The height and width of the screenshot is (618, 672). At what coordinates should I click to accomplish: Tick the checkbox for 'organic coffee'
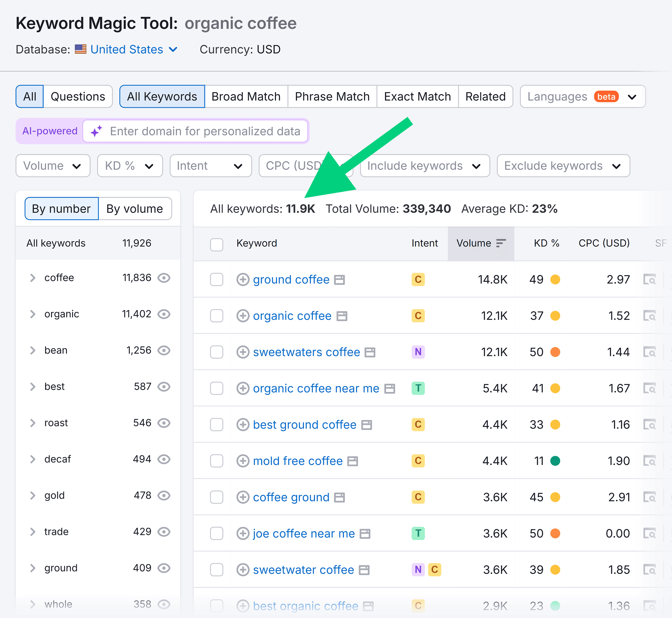tap(217, 316)
